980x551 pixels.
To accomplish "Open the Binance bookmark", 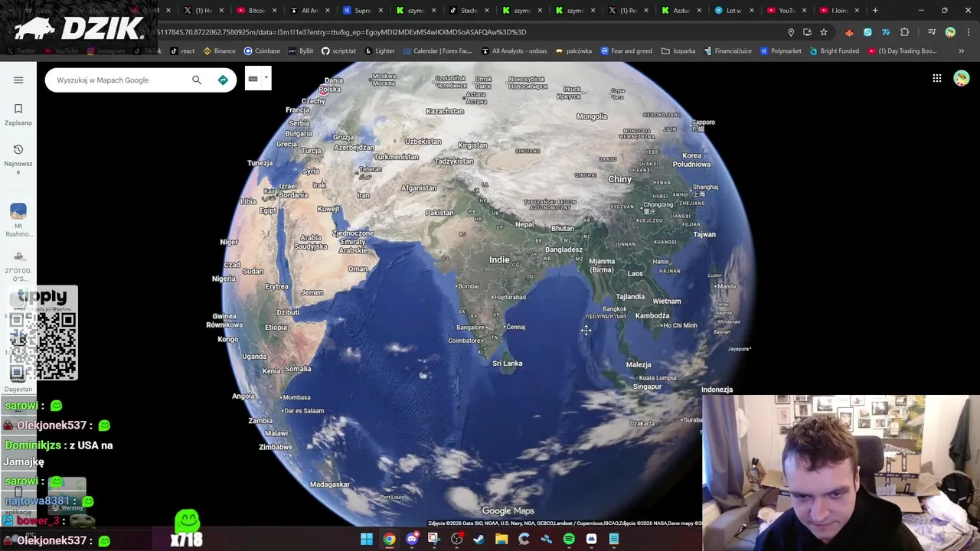I will coord(219,51).
